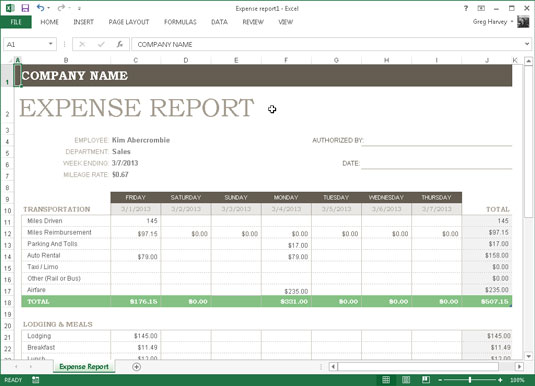Image resolution: width=535 pixels, height=386 pixels.
Task: Click the week ending 3/7/2013 cell
Action: point(125,163)
